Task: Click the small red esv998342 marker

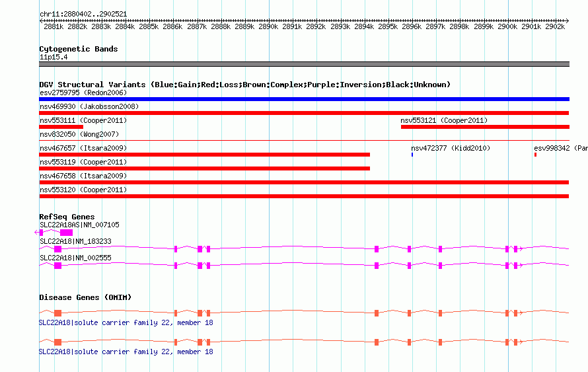Action: pos(535,155)
